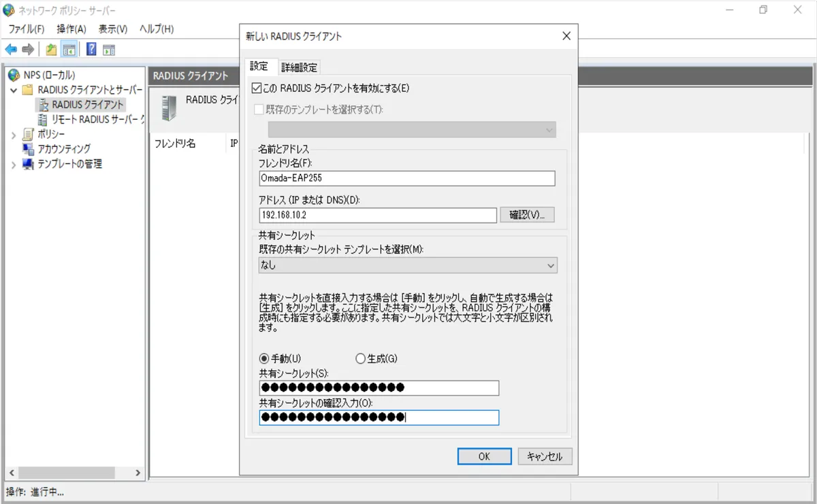Click the disabled 既存のテンプレートを選択する checkbox
The width and height of the screenshot is (817, 504).
[259, 109]
